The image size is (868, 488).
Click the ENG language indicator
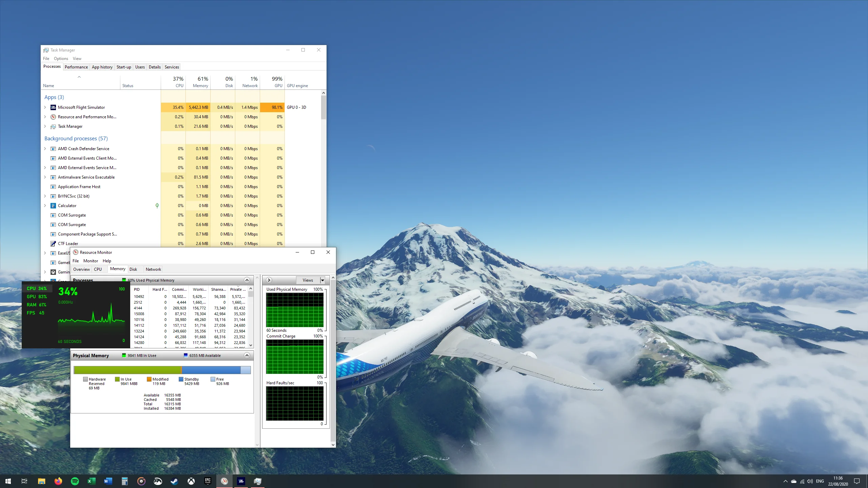(820, 481)
